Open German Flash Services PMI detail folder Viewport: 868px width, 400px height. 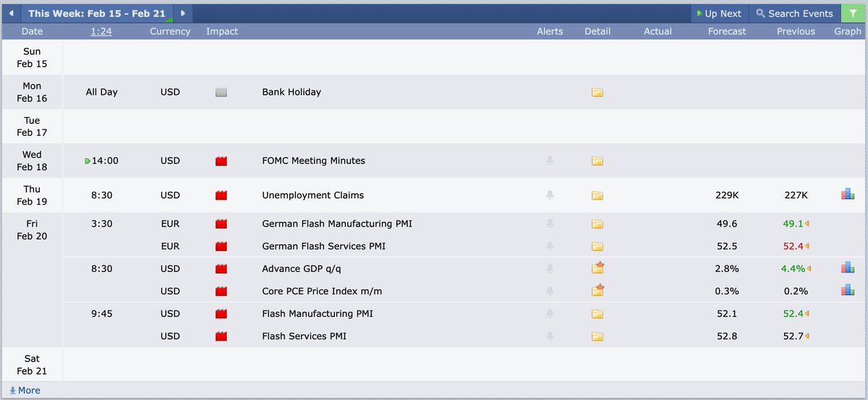597,246
